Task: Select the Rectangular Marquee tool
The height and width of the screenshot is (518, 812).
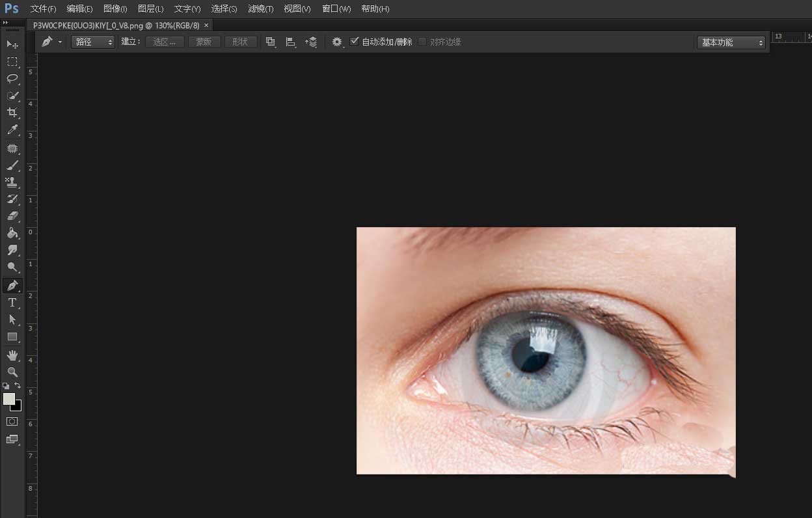Action: [x=12, y=62]
